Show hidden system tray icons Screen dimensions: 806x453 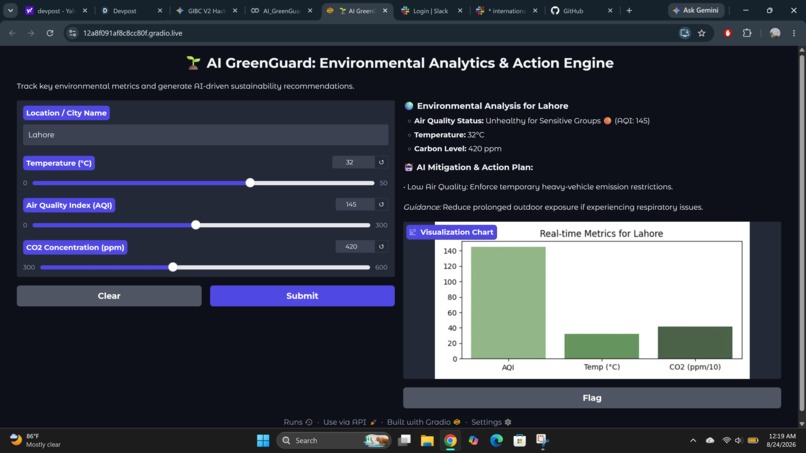(x=693, y=440)
